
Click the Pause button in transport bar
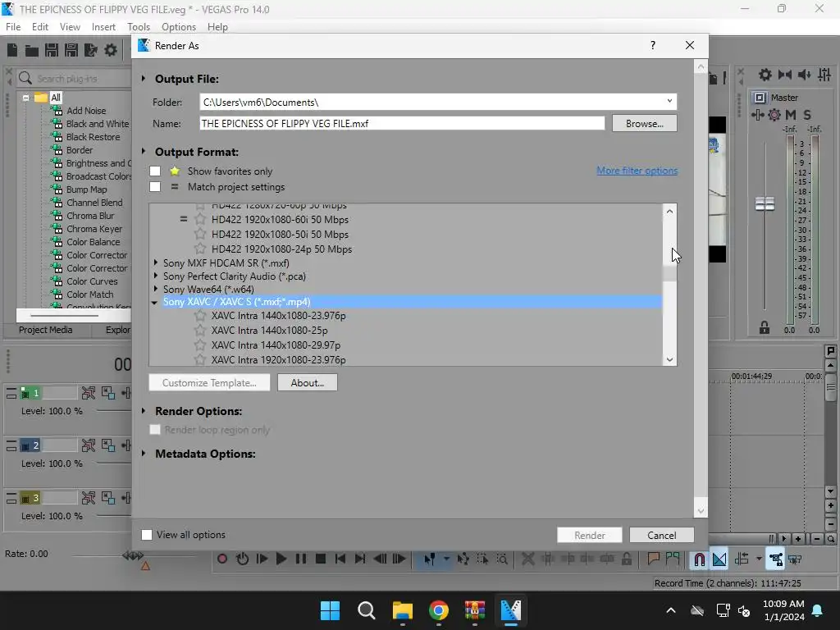[300, 559]
